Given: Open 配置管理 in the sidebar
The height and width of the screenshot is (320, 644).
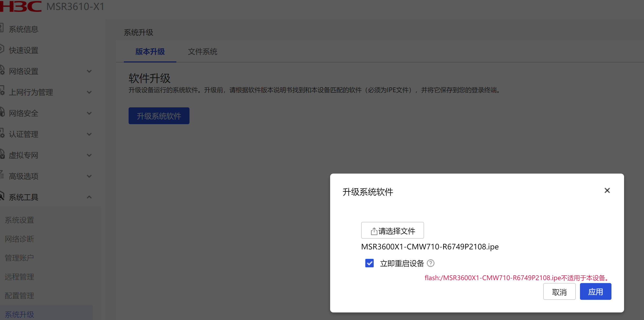Looking at the screenshot, I should (x=19, y=296).
